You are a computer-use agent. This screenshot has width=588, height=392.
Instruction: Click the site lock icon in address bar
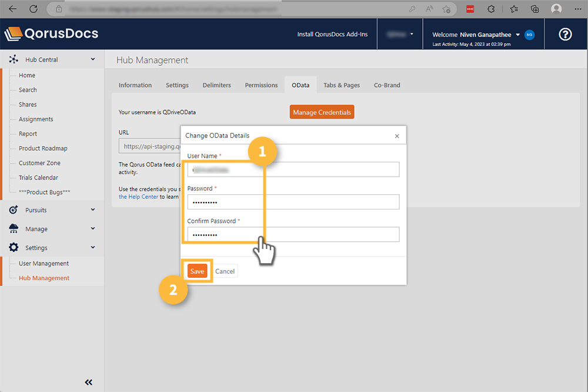(x=59, y=9)
